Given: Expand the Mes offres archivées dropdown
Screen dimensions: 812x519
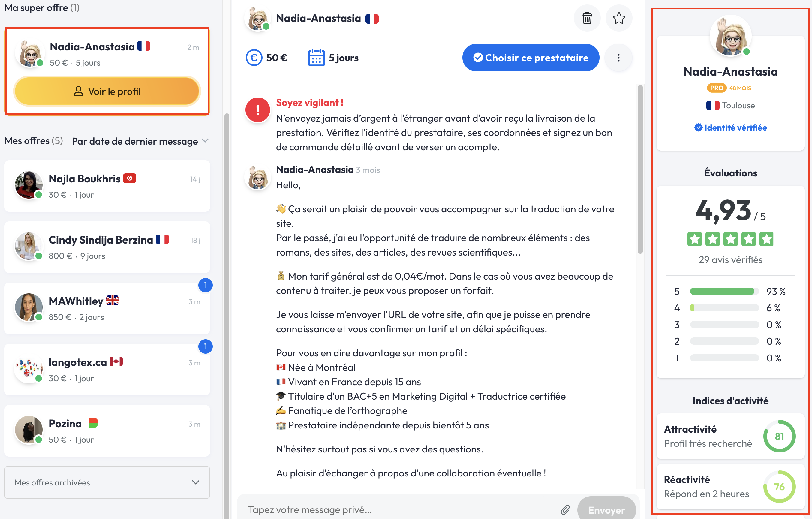Looking at the screenshot, I should point(107,482).
